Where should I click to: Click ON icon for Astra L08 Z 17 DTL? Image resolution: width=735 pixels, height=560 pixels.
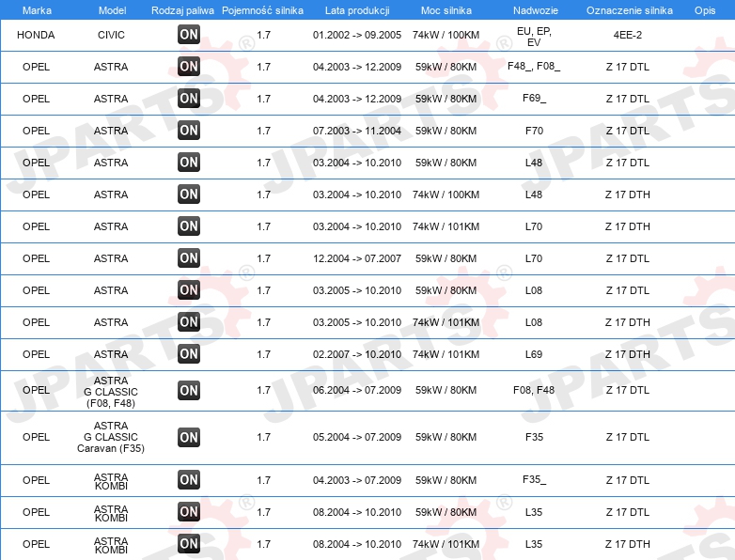pos(189,289)
